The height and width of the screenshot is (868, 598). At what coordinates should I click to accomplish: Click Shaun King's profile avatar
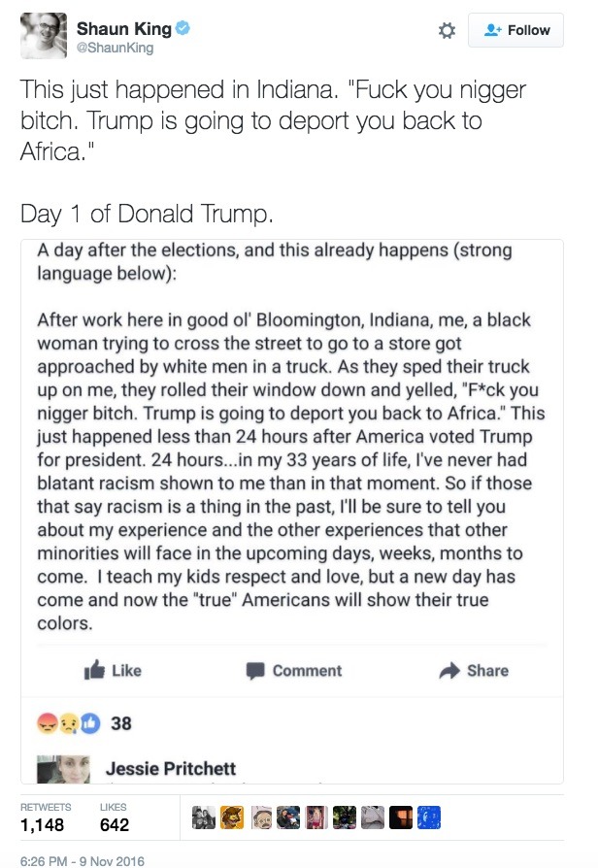(44, 36)
